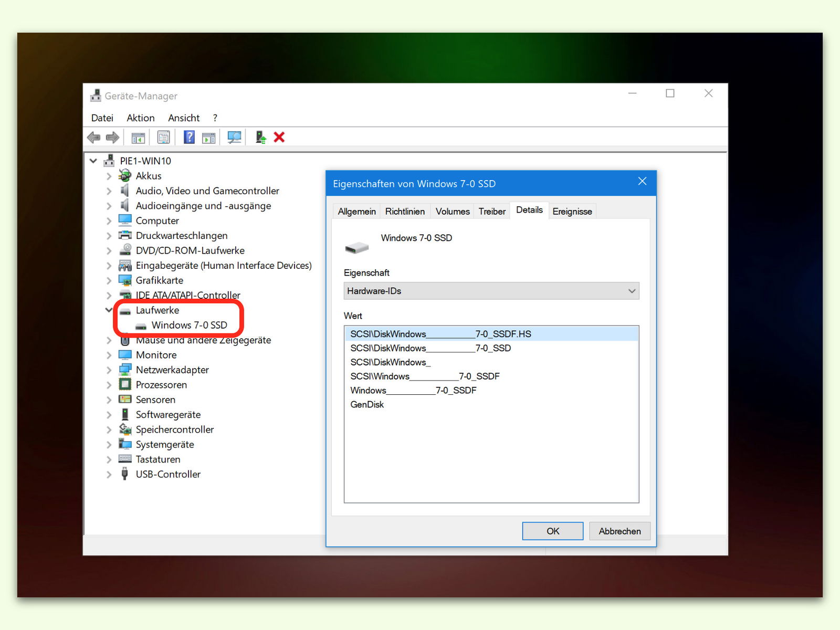The image size is (840, 630).
Task: Select the Systemgeräte icon
Action: point(125,444)
